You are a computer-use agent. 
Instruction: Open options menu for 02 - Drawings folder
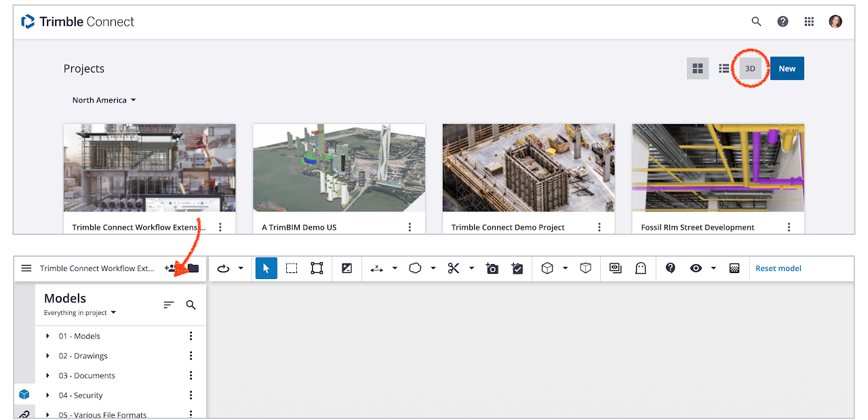tap(191, 355)
